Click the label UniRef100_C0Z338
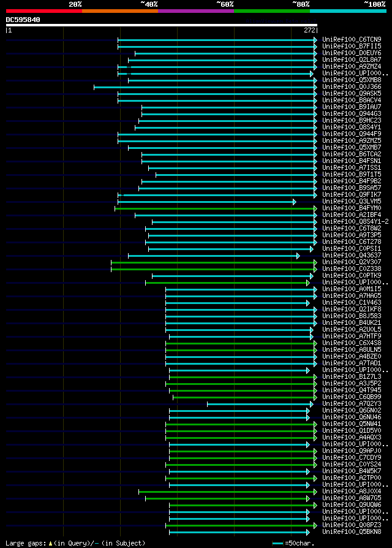 click(x=352, y=268)
